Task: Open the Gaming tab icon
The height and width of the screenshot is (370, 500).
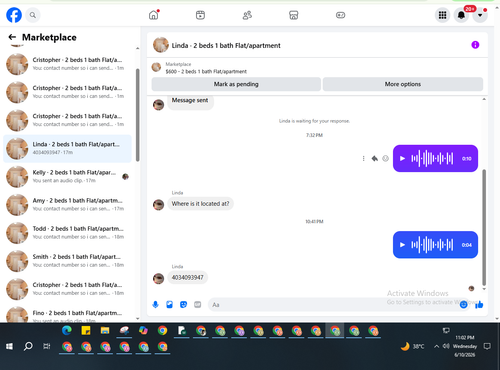Action: 340,15
